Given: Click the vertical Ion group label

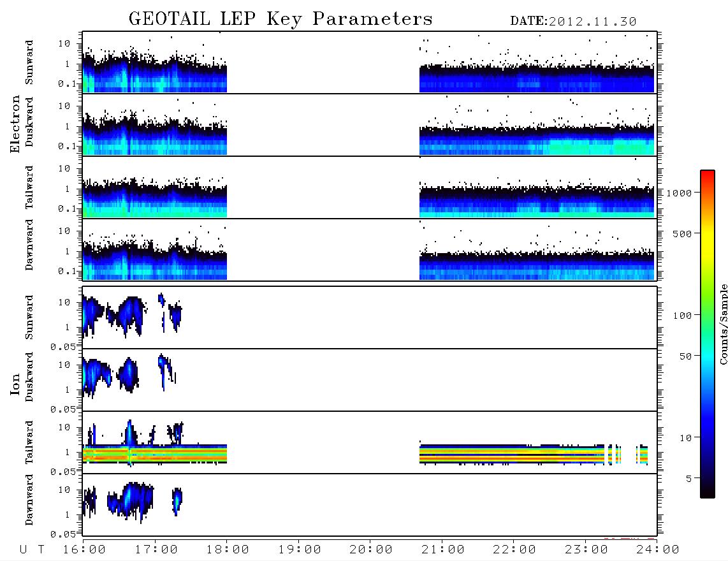Looking at the screenshot, I should click(x=15, y=384).
